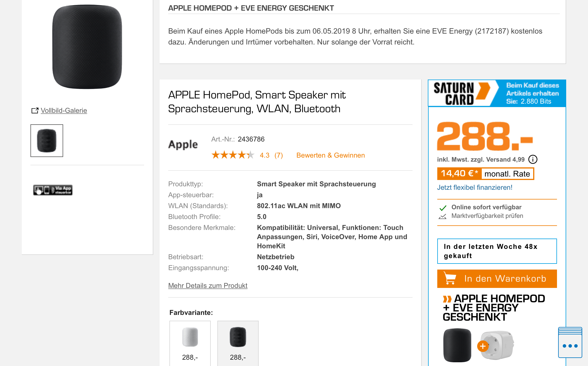Image resolution: width=588 pixels, height=366 pixels.
Task: Click the Apple brand logo
Action: tap(183, 144)
